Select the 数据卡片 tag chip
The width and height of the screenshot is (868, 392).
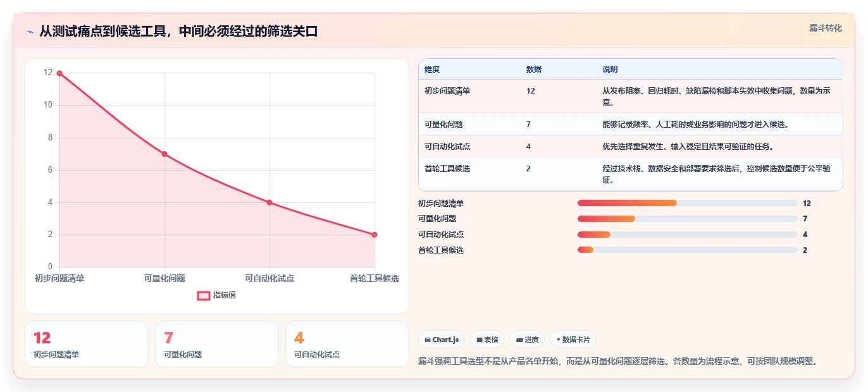(x=573, y=340)
